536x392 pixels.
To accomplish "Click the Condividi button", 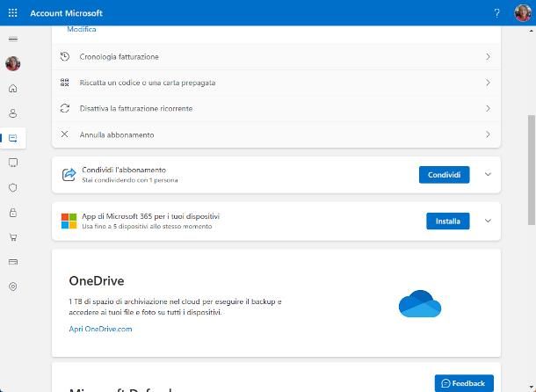I will click(x=444, y=175).
